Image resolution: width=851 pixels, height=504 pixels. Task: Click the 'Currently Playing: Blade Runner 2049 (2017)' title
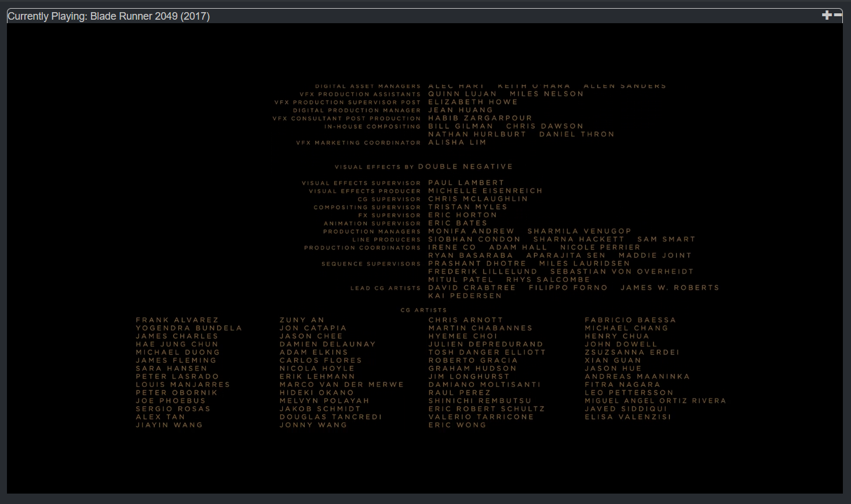coord(108,16)
